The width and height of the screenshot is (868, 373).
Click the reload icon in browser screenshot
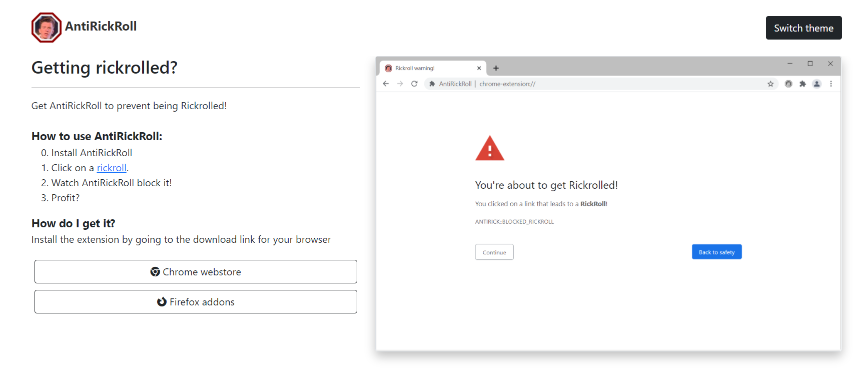pyautogui.click(x=414, y=84)
